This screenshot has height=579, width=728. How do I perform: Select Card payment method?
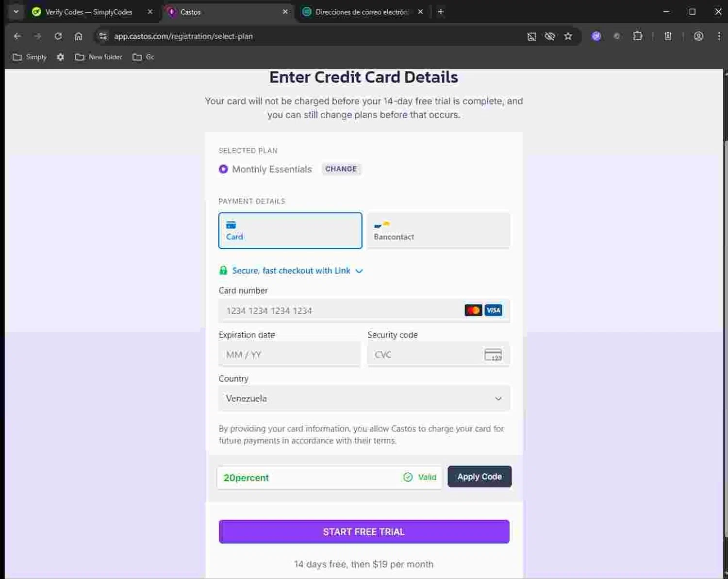[290, 231]
